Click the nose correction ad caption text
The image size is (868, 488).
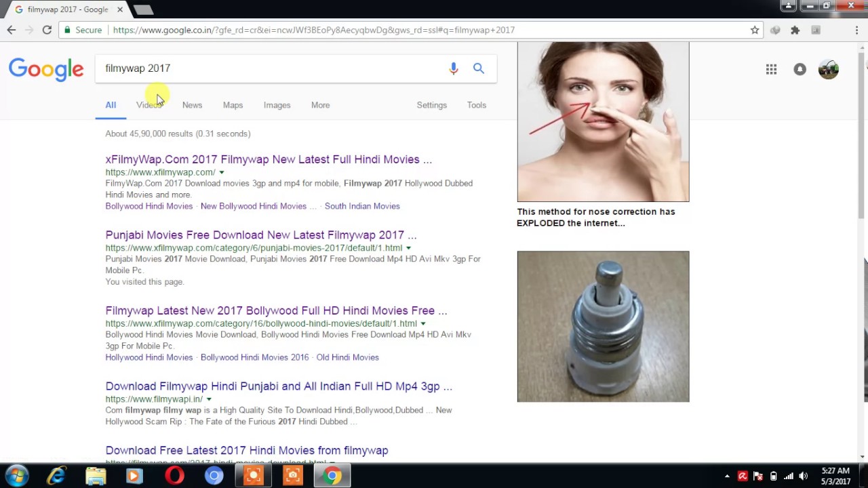596,217
